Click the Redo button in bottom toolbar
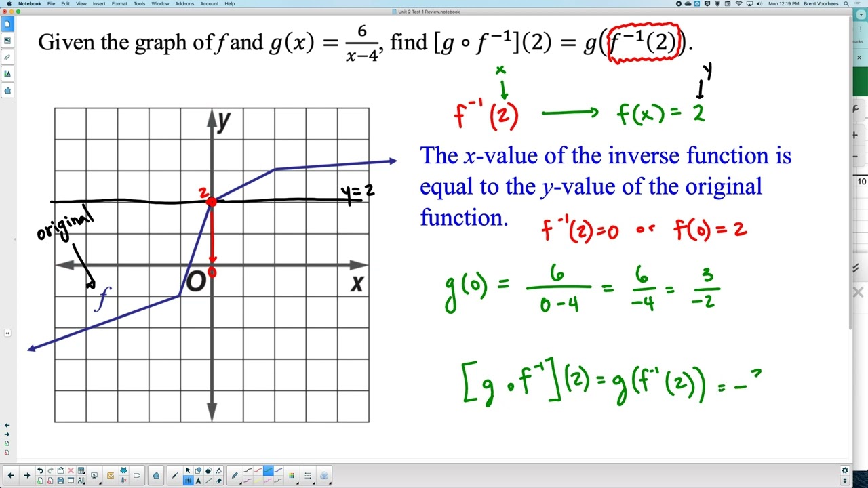868x488 pixels. point(50,470)
